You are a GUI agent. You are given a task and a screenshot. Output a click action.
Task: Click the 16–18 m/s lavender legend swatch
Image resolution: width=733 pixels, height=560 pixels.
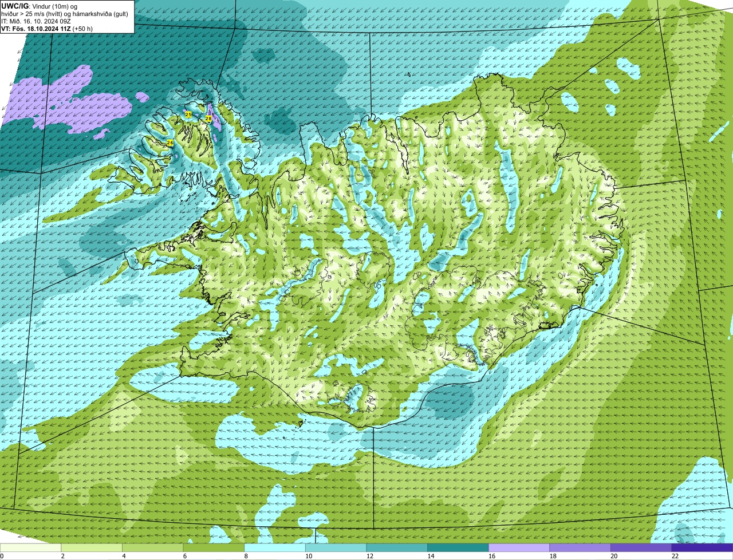coord(519,547)
